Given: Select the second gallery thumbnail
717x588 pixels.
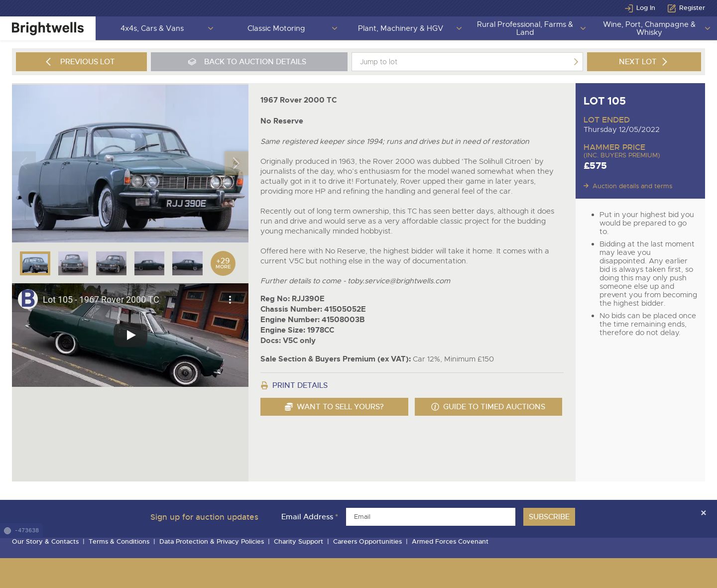Looking at the screenshot, I should [x=73, y=263].
